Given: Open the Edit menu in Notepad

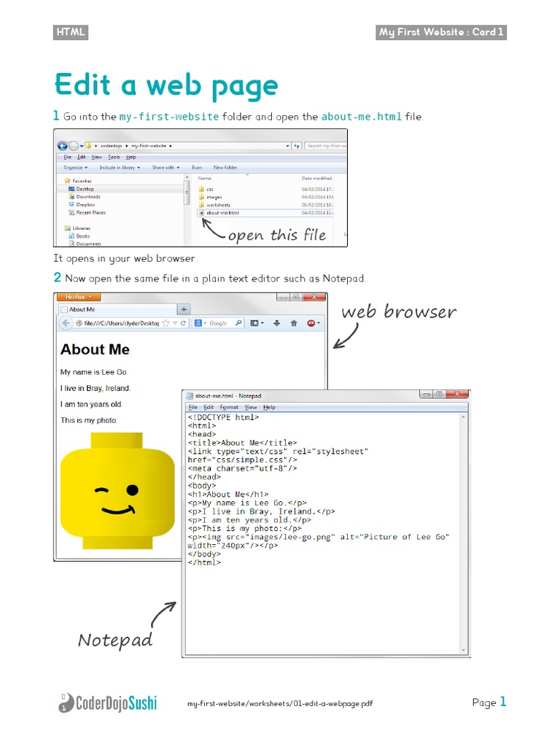Looking at the screenshot, I should pos(209,407).
